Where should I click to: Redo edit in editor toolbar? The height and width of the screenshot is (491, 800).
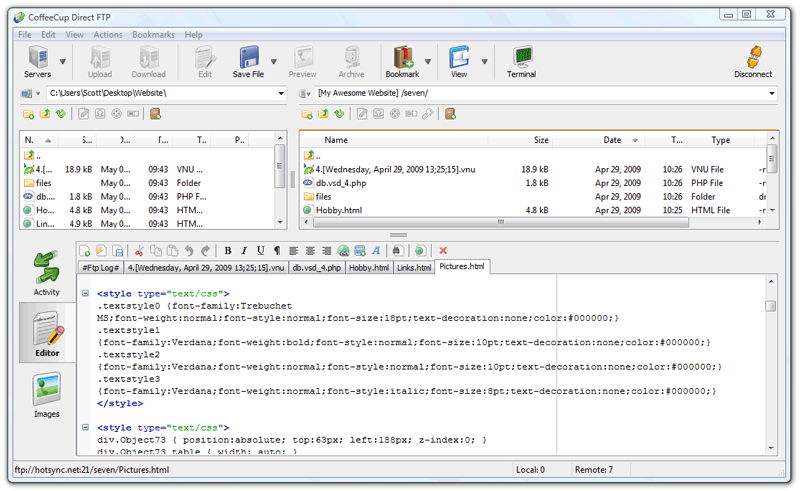(x=205, y=251)
